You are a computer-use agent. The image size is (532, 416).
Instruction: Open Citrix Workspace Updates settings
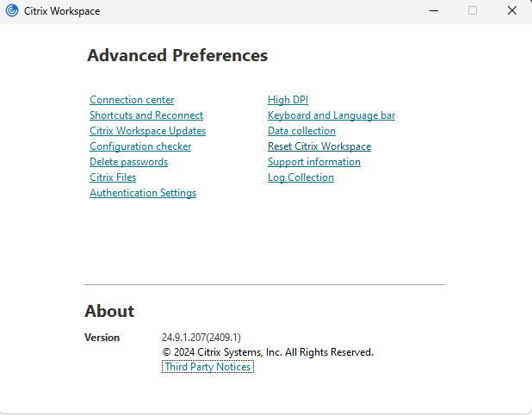point(147,131)
